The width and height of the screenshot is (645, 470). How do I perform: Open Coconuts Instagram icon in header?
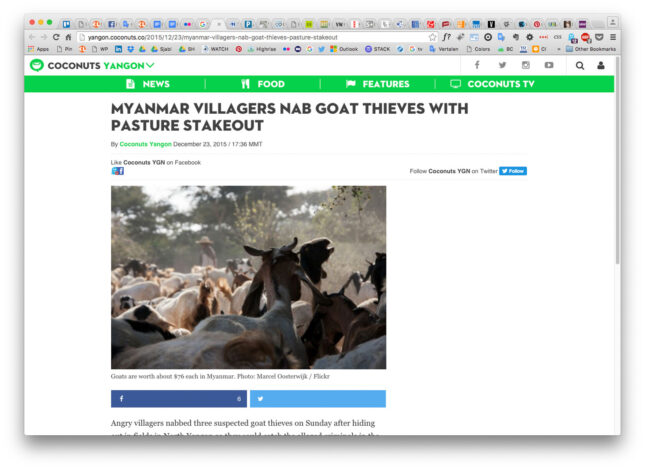click(526, 65)
